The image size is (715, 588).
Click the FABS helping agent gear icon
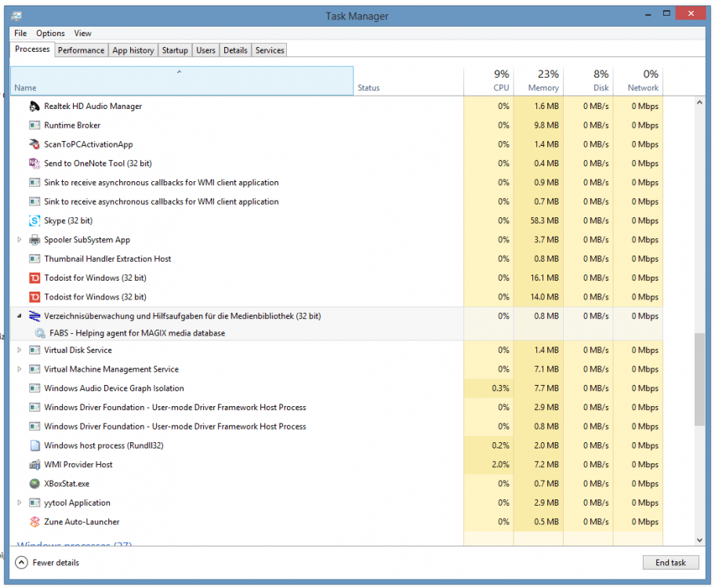pyautogui.click(x=40, y=333)
